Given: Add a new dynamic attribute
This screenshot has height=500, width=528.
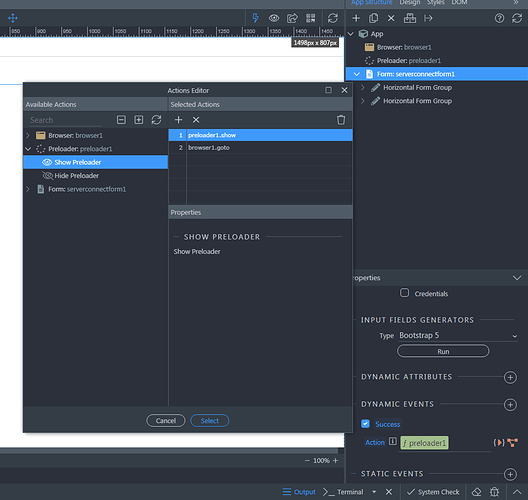Looking at the screenshot, I should point(510,377).
